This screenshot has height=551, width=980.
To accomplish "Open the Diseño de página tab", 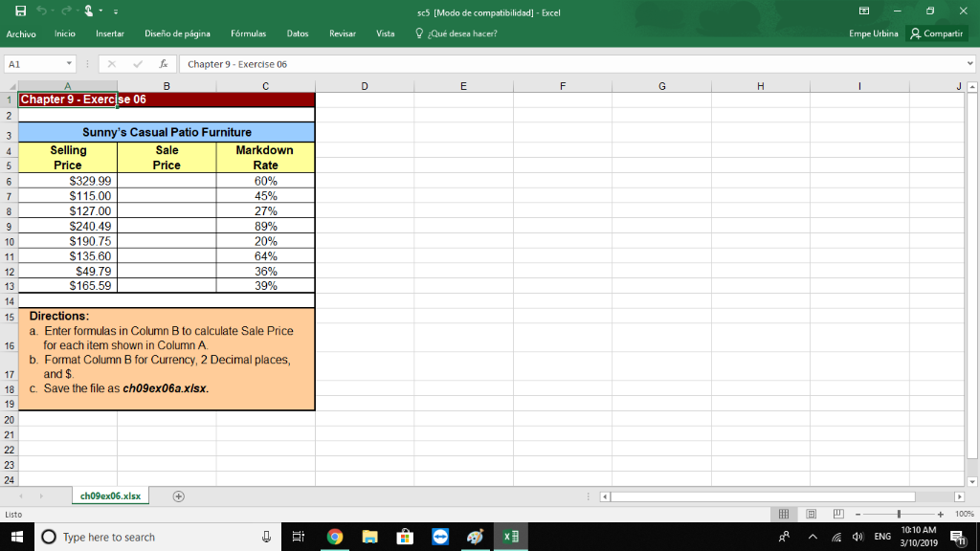I will point(177,33).
